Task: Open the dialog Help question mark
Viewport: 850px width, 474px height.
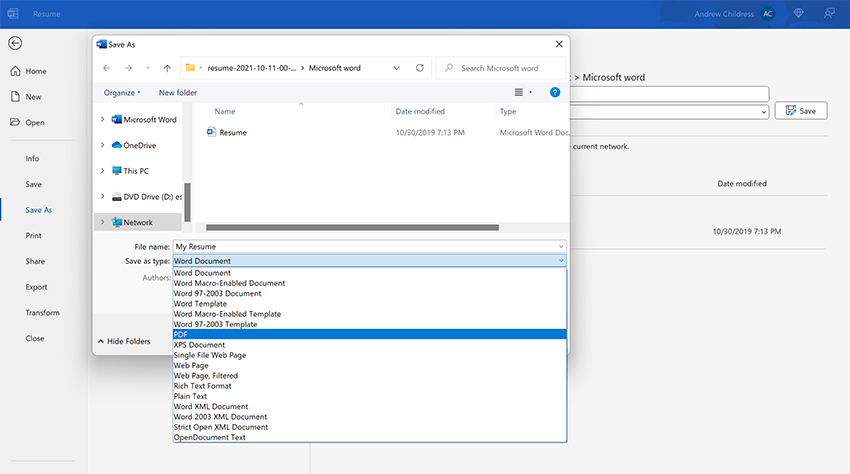Action: point(555,92)
